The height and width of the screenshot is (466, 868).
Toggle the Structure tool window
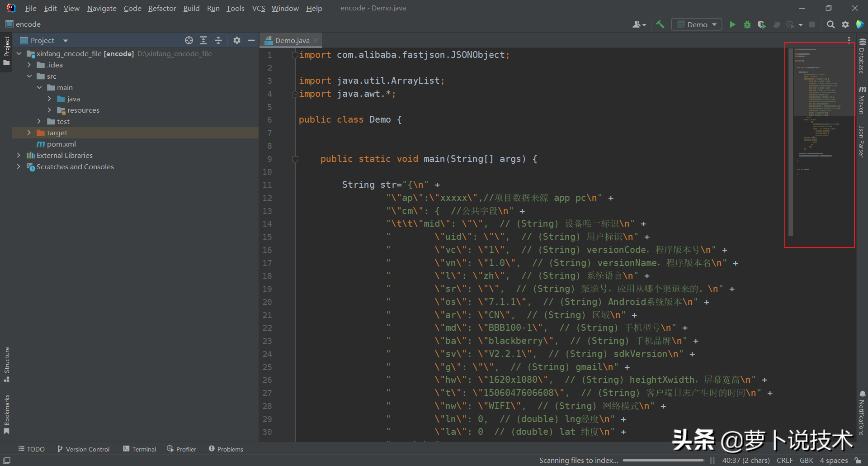(6, 363)
